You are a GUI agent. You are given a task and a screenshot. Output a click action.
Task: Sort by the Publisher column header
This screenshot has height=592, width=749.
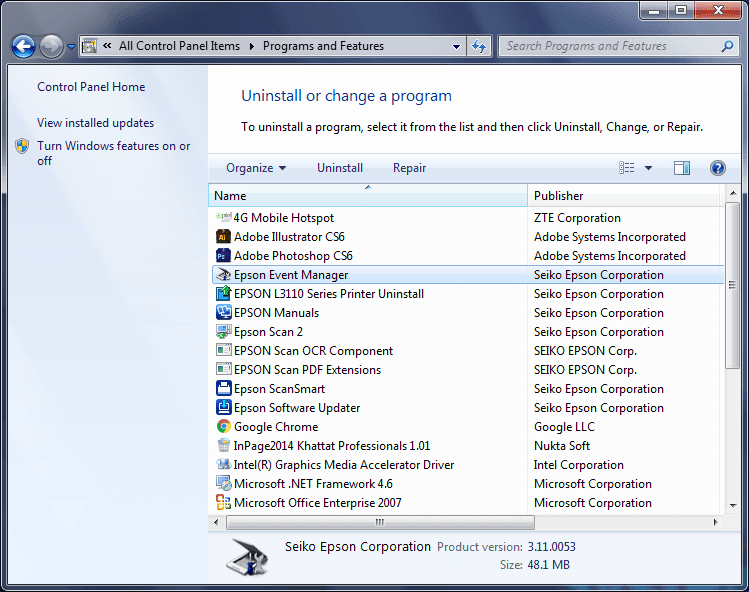point(625,195)
